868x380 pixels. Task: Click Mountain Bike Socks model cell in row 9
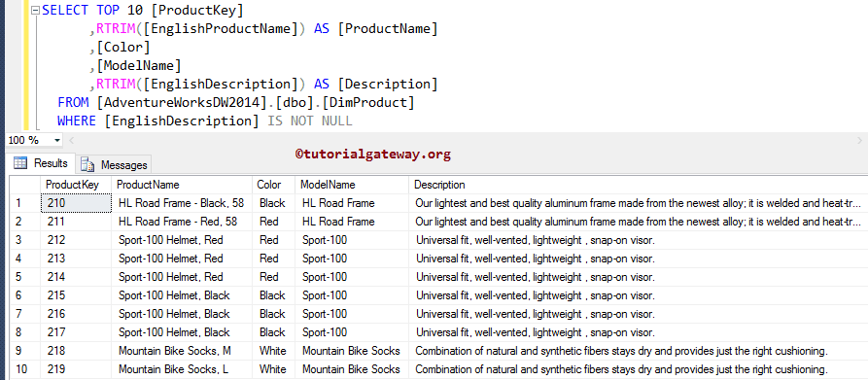tap(352, 351)
